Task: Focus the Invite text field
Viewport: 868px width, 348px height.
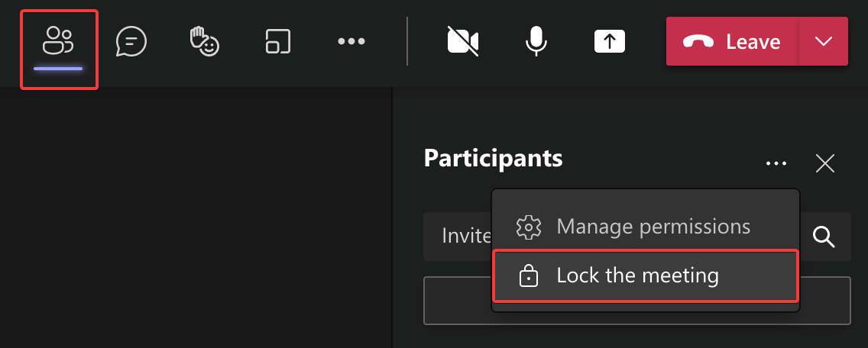Action: (x=458, y=237)
